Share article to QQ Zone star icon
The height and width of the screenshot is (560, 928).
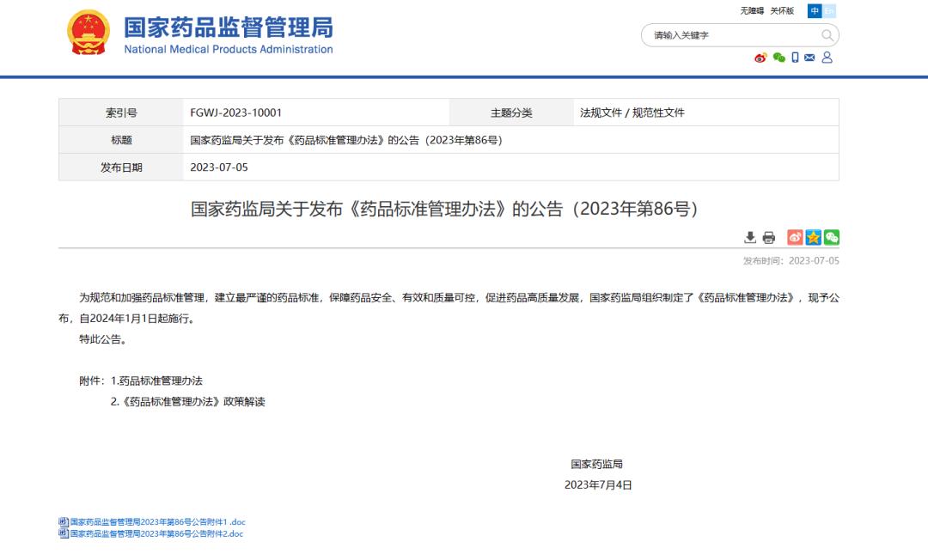813,238
